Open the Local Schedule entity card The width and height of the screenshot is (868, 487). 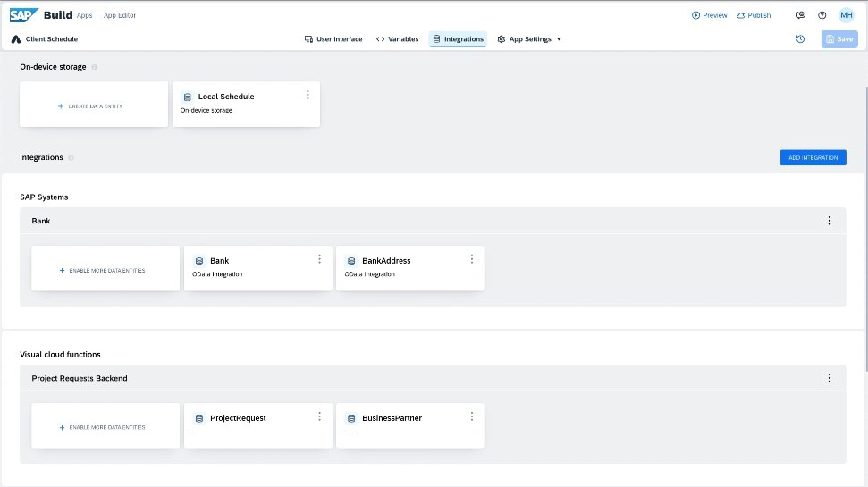click(x=247, y=105)
